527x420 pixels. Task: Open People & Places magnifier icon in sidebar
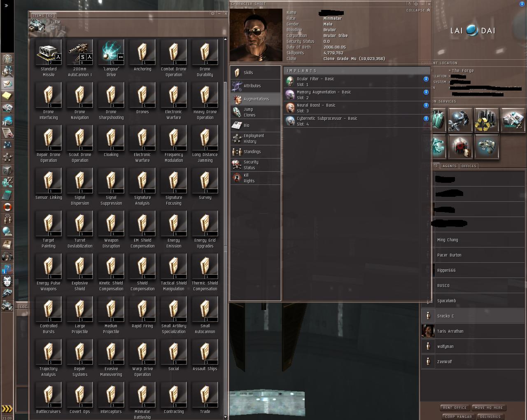coord(7,71)
